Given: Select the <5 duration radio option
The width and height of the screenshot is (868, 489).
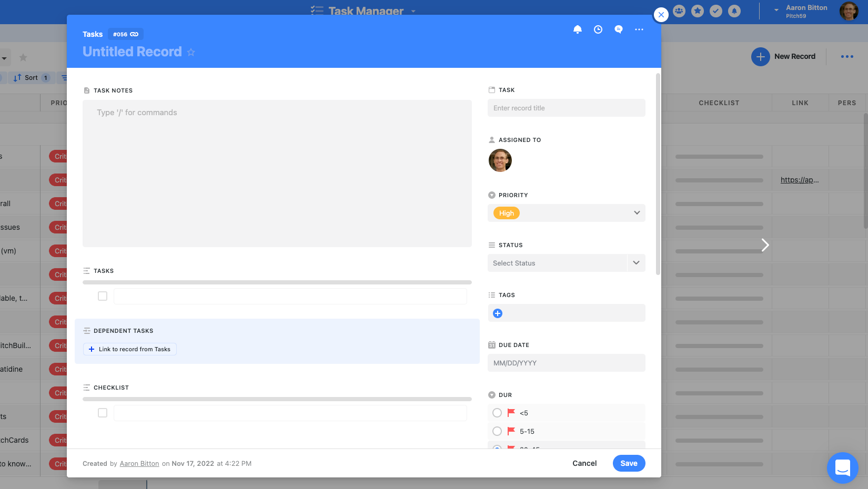Looking at the screenshot, I should click(x=497, y=413).
